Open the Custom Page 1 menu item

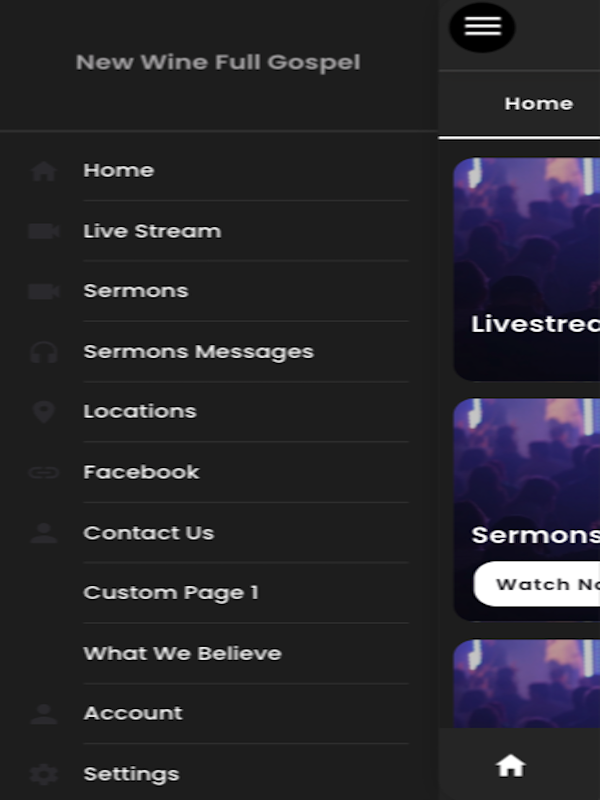[x=171, y=593]
